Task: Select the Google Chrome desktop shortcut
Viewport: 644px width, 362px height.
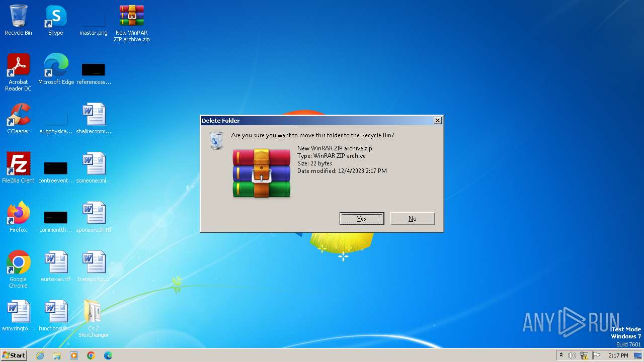Action: (x=18, y=270)
